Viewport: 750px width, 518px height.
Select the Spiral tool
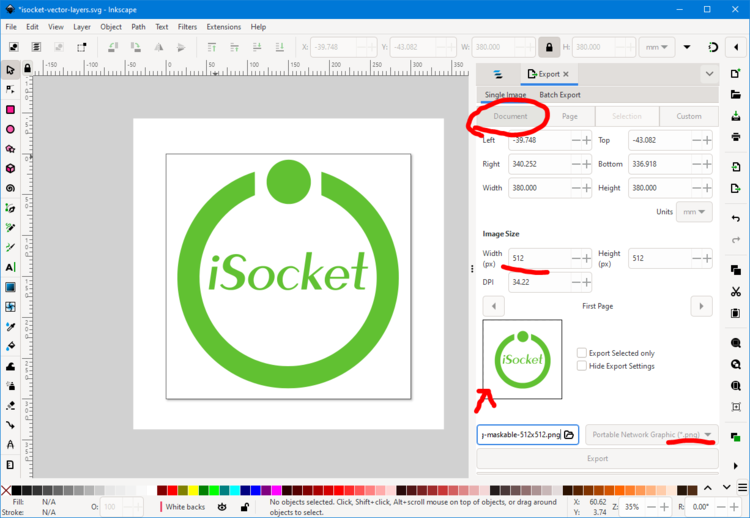click(x=10, y=188)
